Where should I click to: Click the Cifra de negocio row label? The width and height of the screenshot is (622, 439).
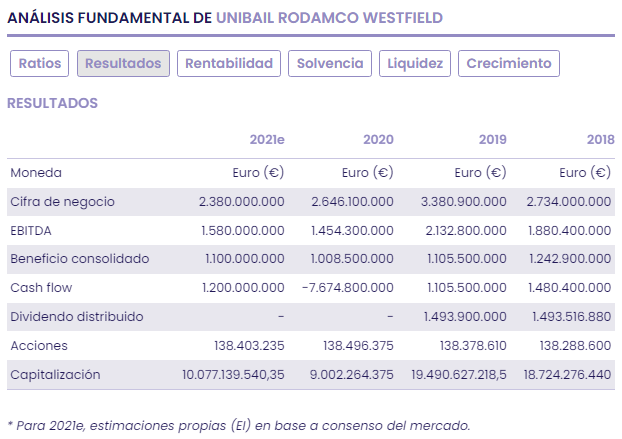[x=62, y=201]
